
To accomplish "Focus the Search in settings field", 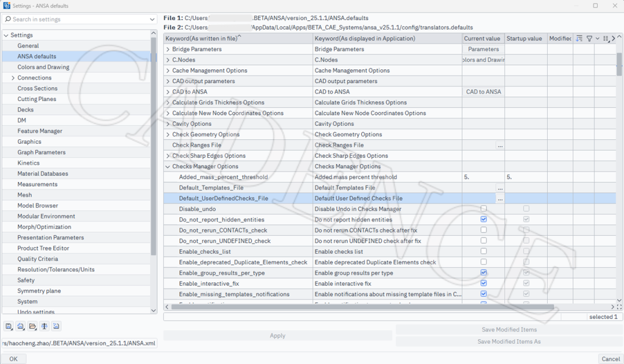I will tap(80, 19).
